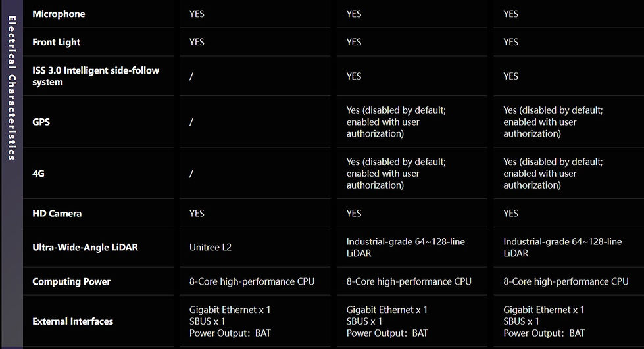Click the middle column Industrial-grade 64~128-line LiDAR text
Viewport: 644px width, 349px height.
click(x=405, y=248)
